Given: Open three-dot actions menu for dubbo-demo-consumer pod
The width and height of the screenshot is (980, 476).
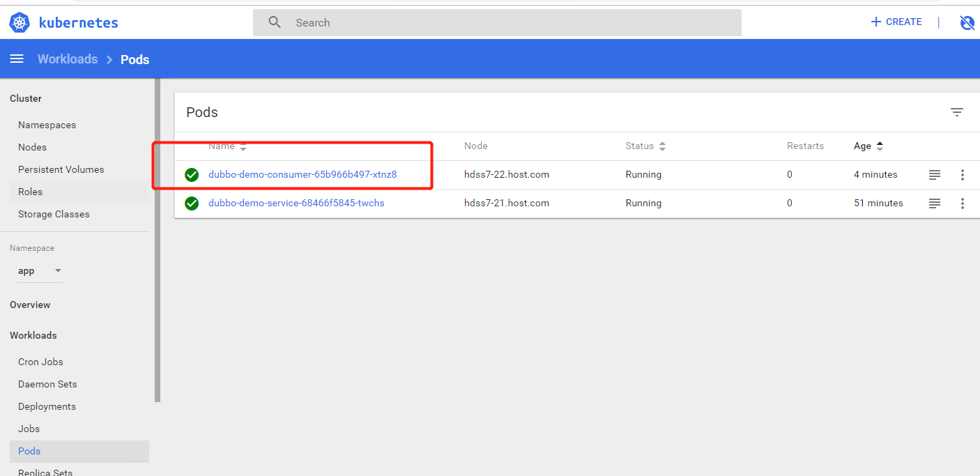Looking at the screenshot, I should click(963, 175).
